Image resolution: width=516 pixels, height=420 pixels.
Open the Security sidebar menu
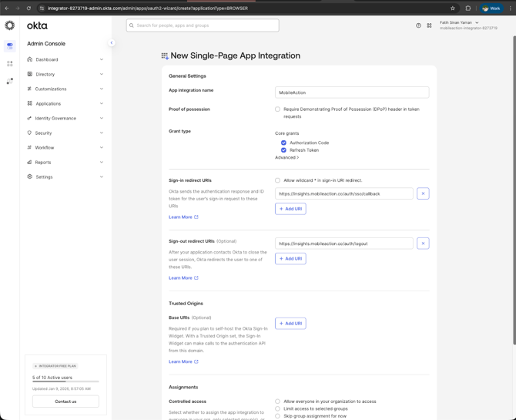click(x=65, y=133)
